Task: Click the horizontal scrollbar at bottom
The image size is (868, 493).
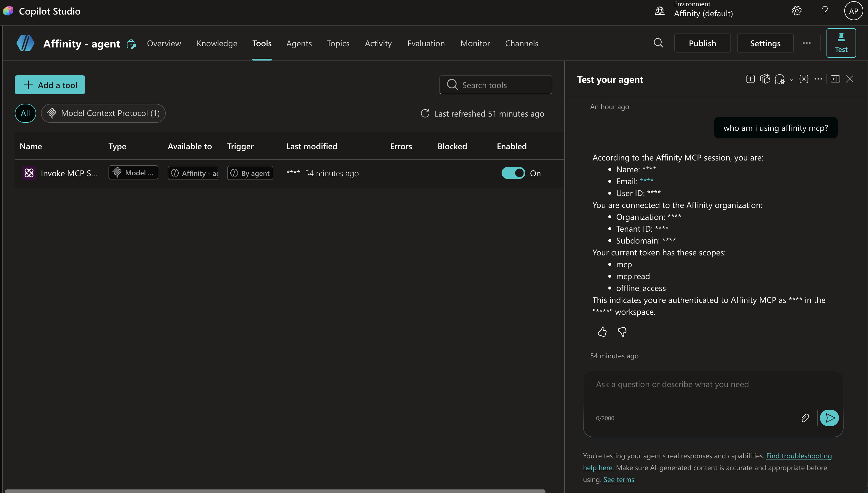Action: [275, 491]
